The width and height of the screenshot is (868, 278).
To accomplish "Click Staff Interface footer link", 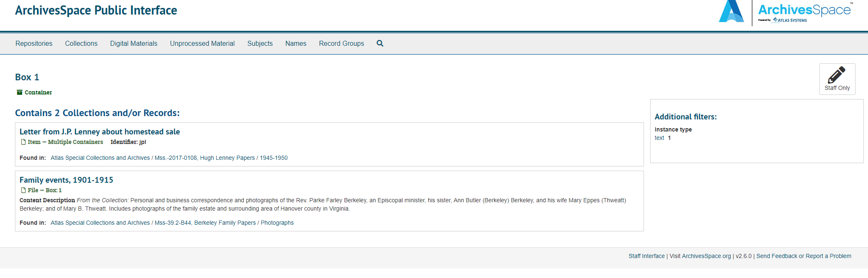I will click(646, 256).
